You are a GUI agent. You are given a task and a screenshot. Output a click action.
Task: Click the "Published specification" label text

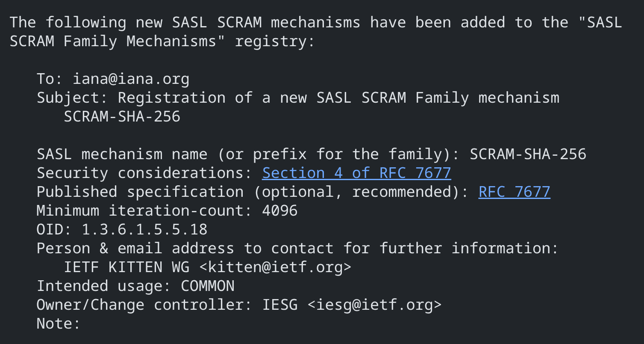pyautogui.click(x=140, y=192)
